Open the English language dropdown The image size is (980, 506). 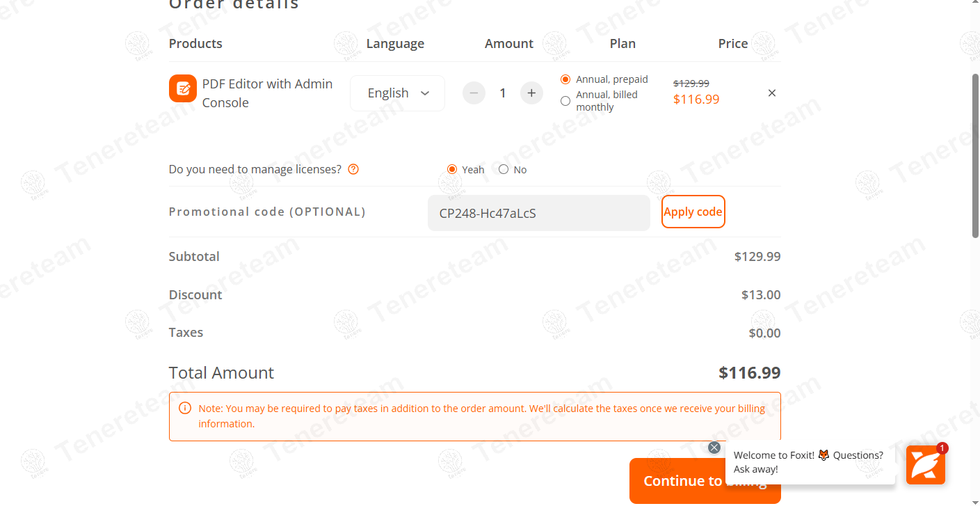point(397,93)
